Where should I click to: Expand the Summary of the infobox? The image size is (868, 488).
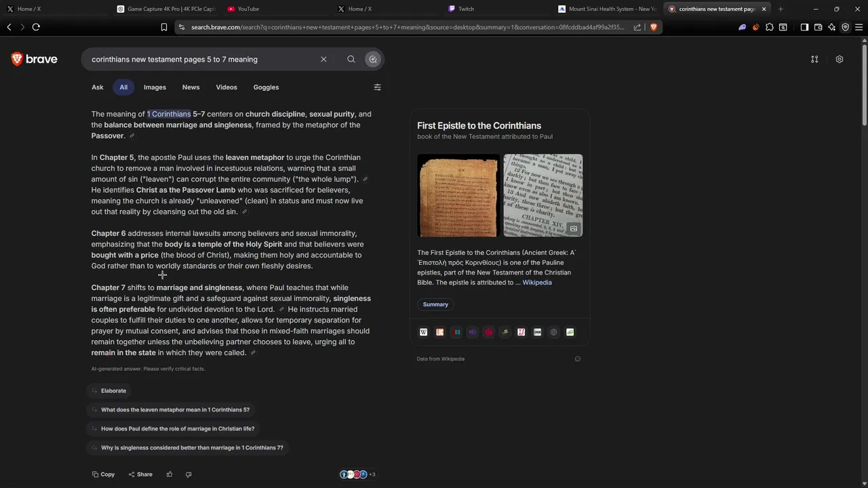pos(435,304)
